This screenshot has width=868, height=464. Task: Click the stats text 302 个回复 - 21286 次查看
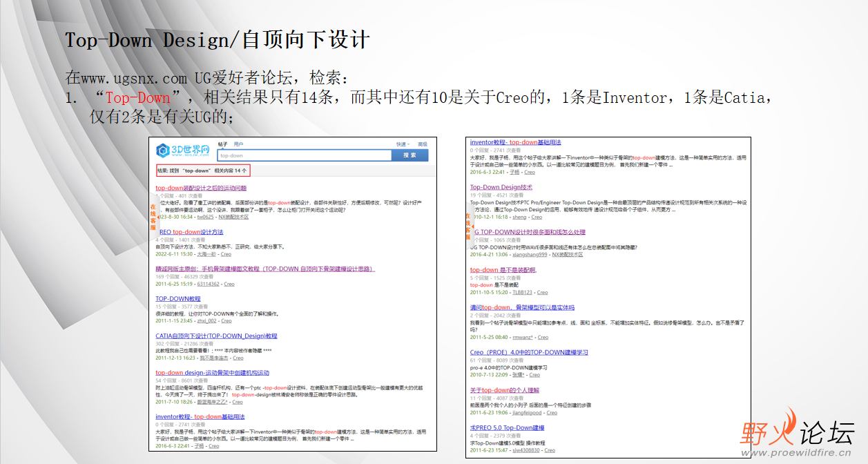pyautogui.click(x=183, y=343)
